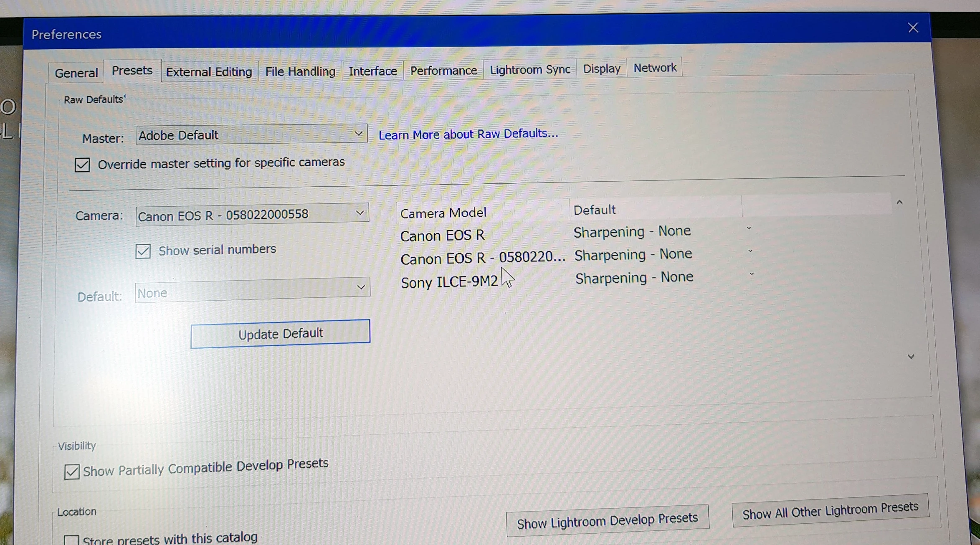Image resolution: width=980 pixels, height=545 pixels.
Task: Open the External Editing tab
Action: [209, 72]
